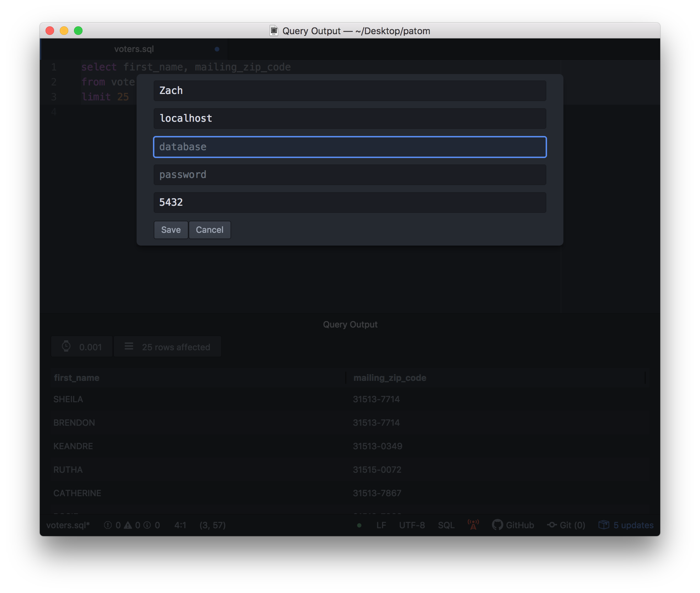Click the rows affected list icon
This screenshot has width=700, height=593.
point(129,346)
